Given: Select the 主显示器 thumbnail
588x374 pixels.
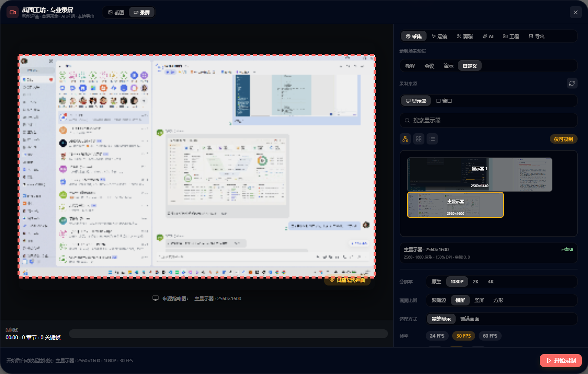Looking at the screenshot, I should click(x=455, y=205).
